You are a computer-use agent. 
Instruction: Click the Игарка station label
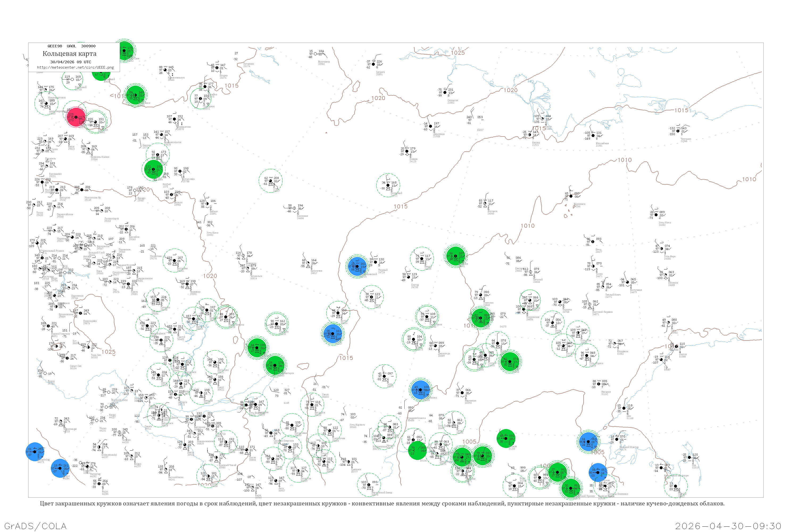tap(224, 76)
